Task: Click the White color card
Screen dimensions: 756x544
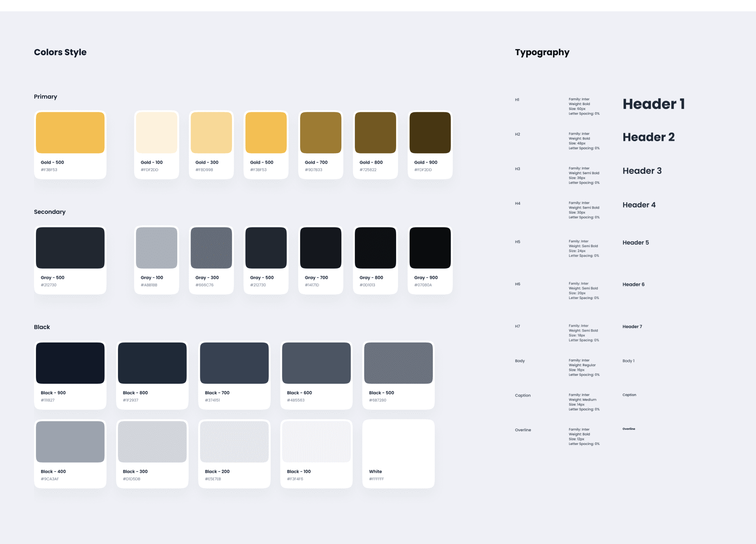Action: coord(398,454)
